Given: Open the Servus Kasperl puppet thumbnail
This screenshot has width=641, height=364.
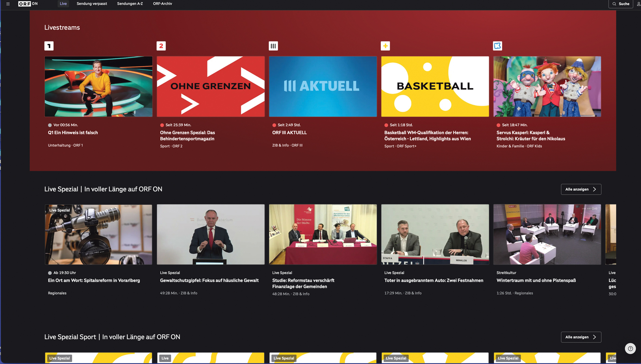Looking at the screenshot, I should pyautogui.click(x=547, y=87).
